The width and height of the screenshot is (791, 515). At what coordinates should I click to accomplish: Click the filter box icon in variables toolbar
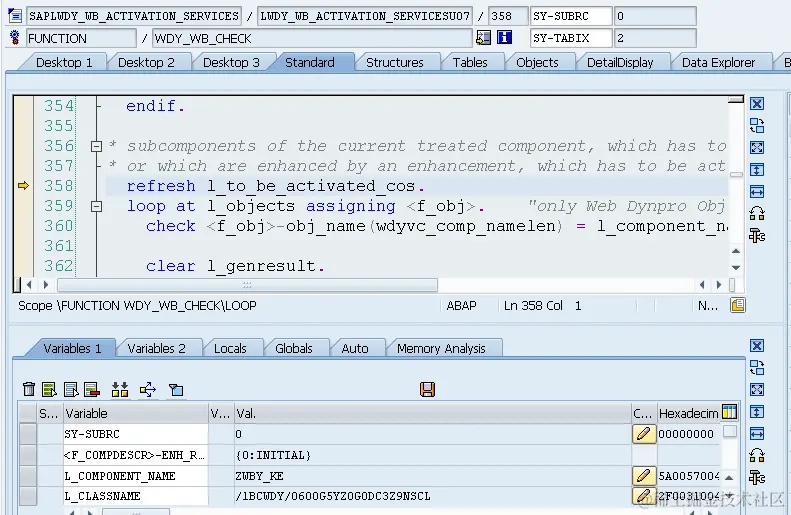click(176, 389)
